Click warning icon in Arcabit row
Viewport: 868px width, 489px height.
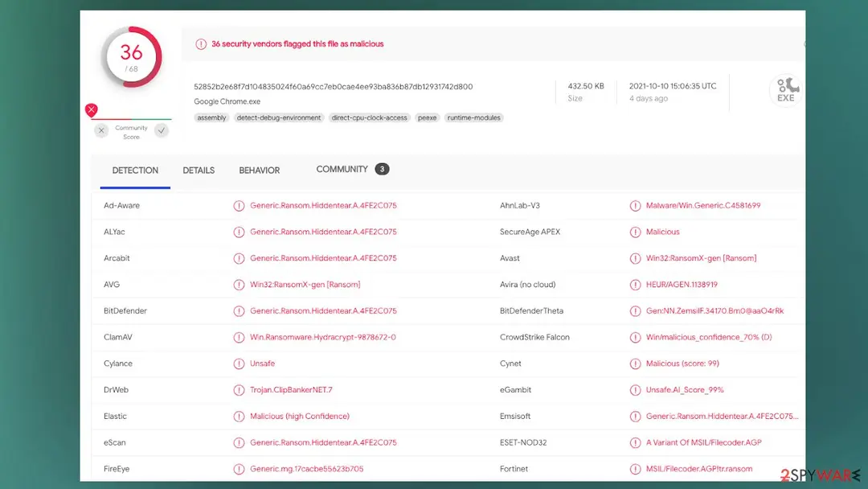point(239,259)
